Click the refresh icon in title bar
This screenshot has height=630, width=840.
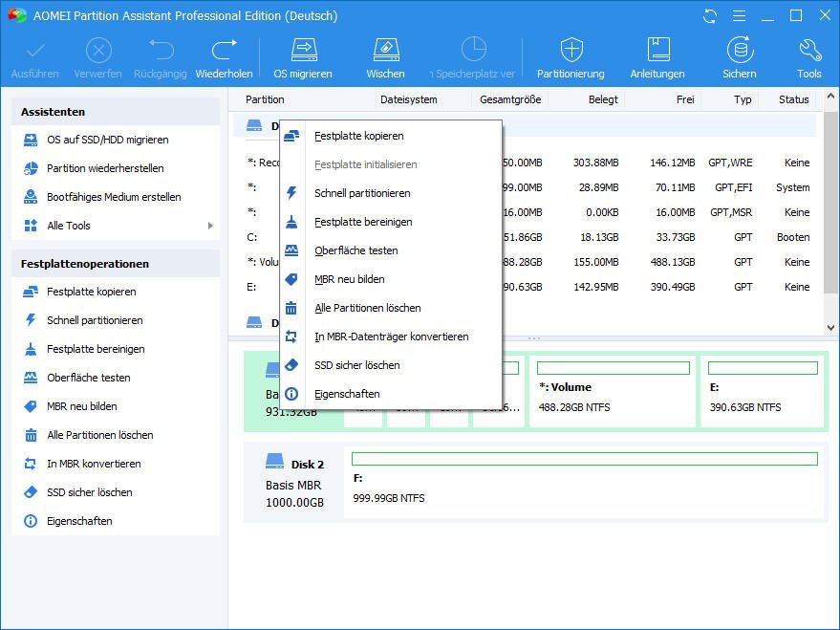[x=709, y=16]
